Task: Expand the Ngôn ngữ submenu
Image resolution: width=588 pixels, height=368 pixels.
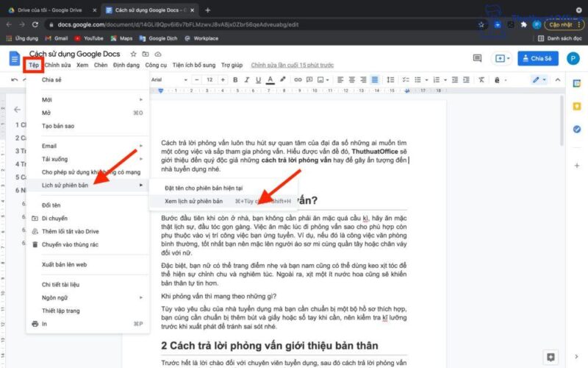Action: pos(87,297)
